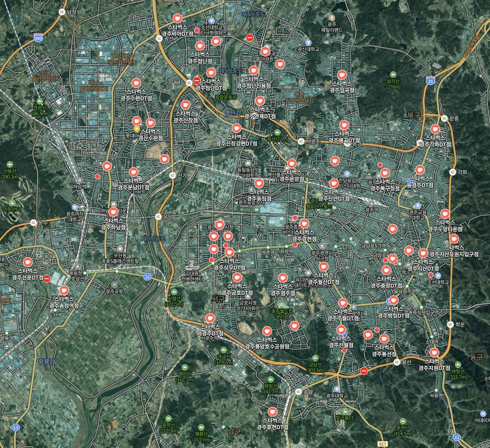Click the no-entry marker beside 광주선운DT점
Image resolution: width=490 pixels, height=448 pixels.
[x=47, y=279]
